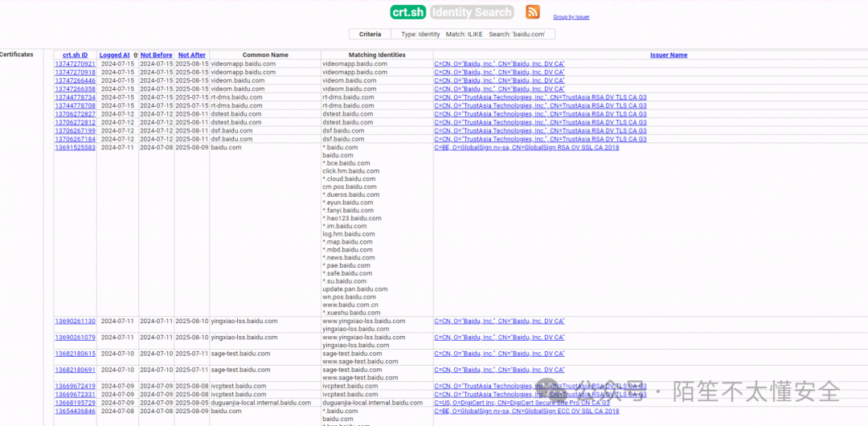Click the green crt.sh logo
868x426 pixels.
[x=408, y=12]
